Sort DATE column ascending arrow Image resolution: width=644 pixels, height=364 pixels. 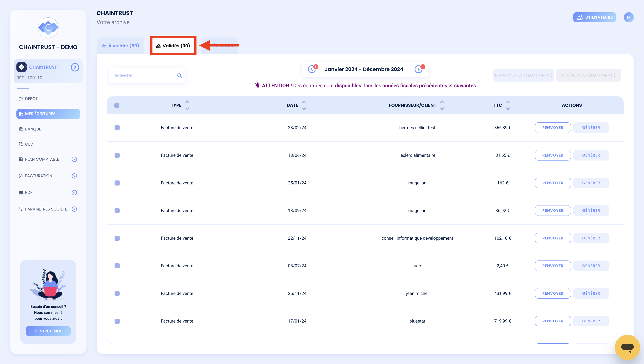point(304,102)
